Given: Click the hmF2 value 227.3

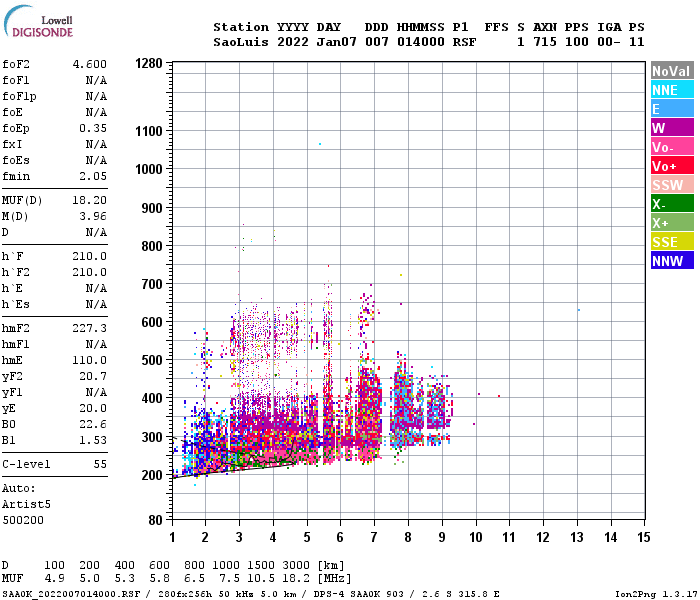Looking at the screenshot, I should (x=90, y=328).
